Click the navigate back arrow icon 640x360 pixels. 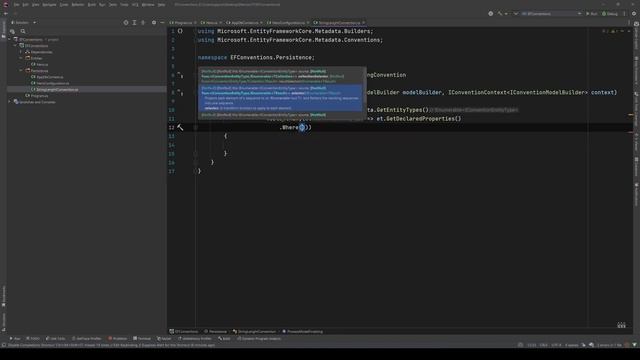(6, 13)
